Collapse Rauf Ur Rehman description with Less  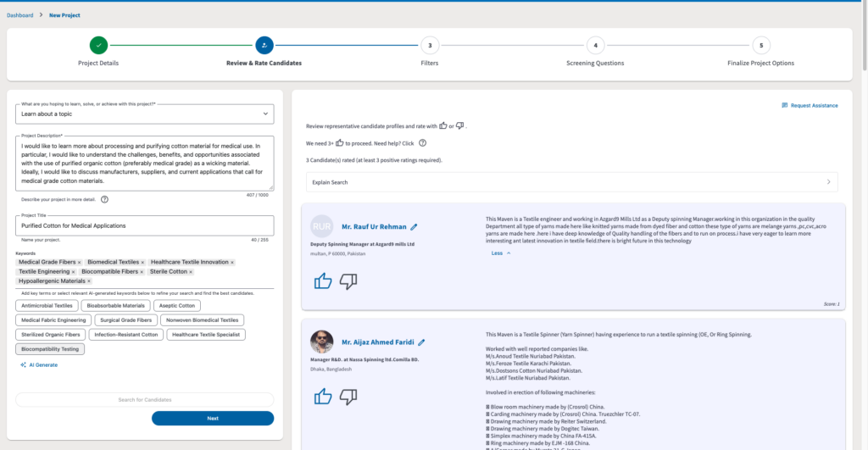tap(500, 253)
